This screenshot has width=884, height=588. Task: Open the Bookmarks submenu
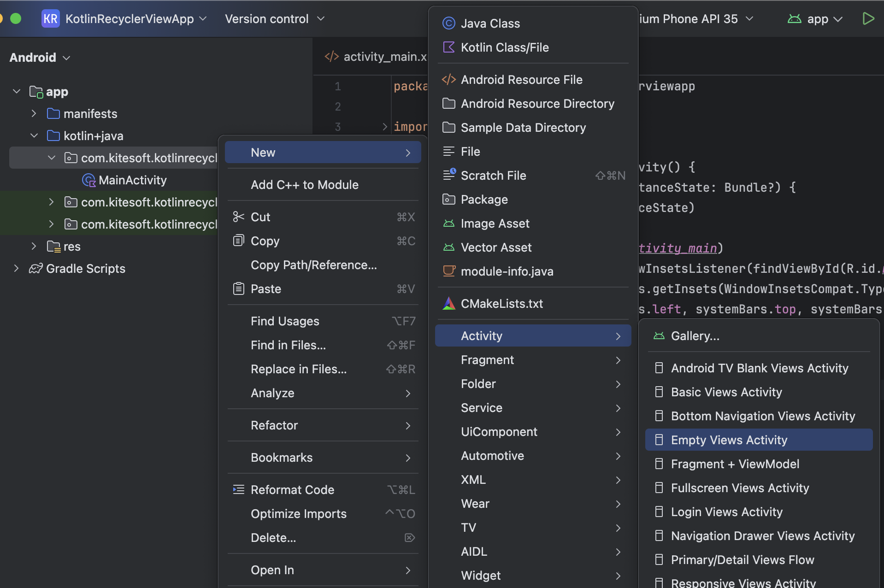click(323, 458)
